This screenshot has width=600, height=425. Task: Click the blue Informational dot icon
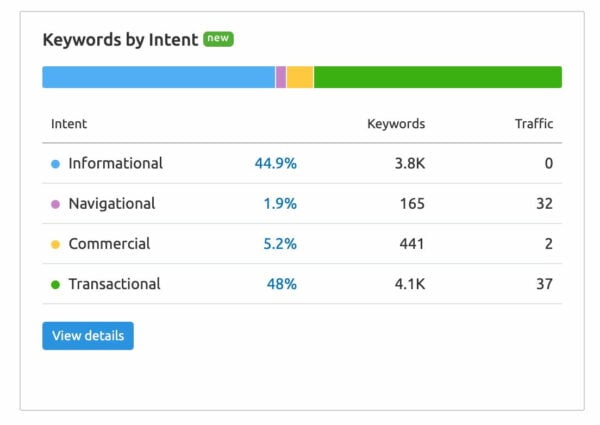55,164
